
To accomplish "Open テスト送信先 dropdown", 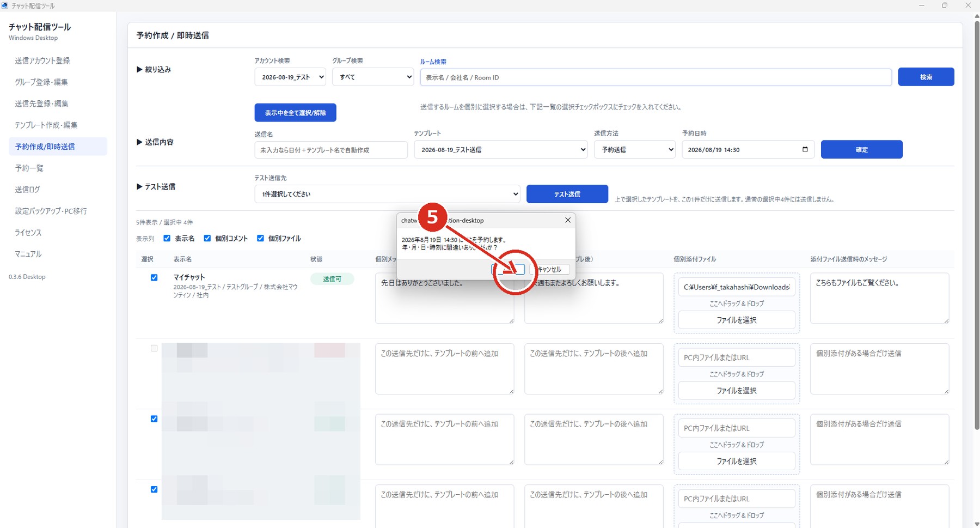I will pyautogui.click(x=387, y=194).
